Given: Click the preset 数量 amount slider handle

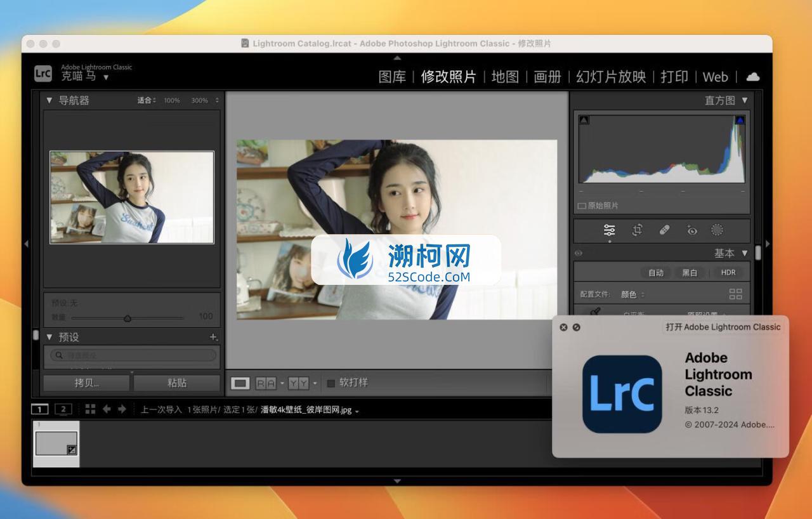Looking at the screenshot, I should 128,318.
